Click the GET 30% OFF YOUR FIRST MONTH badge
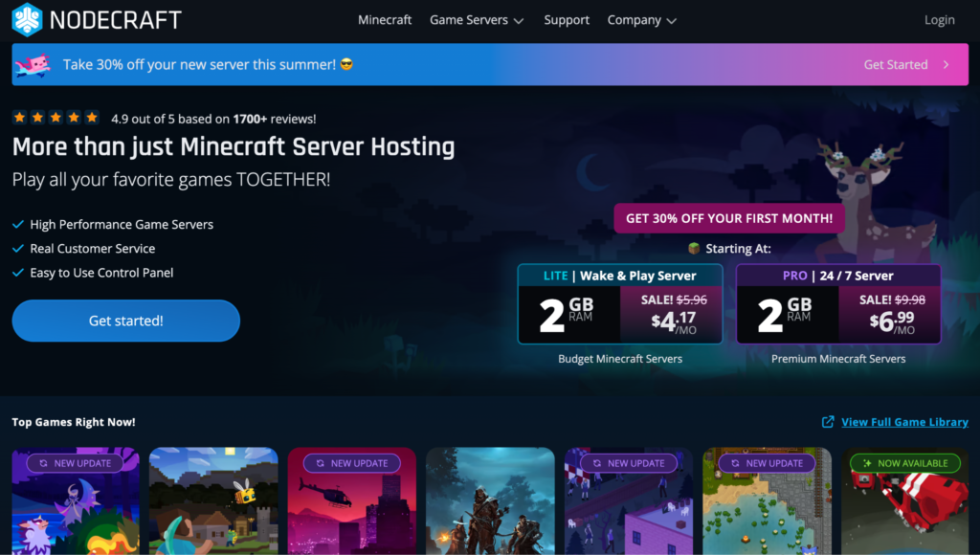This screenshot has width=980, height=555. pyautogui.click(x=728, y=218)
